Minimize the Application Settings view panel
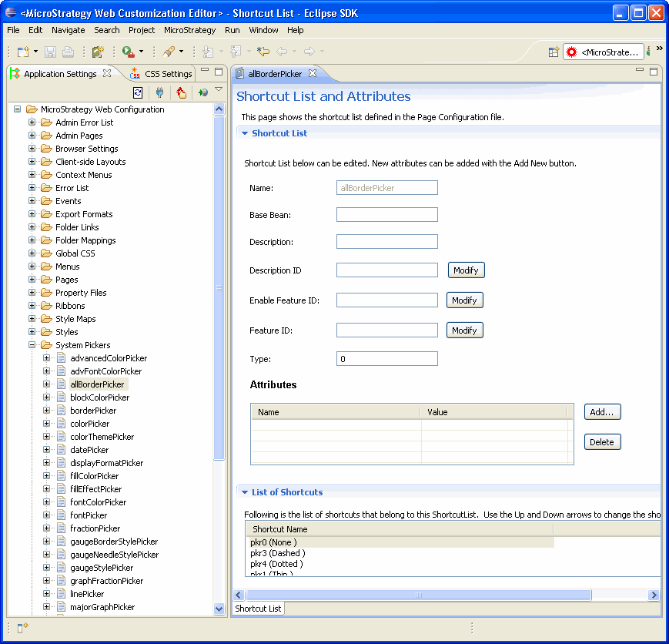This screenshot has height=644, width=669. coord(205,69)
